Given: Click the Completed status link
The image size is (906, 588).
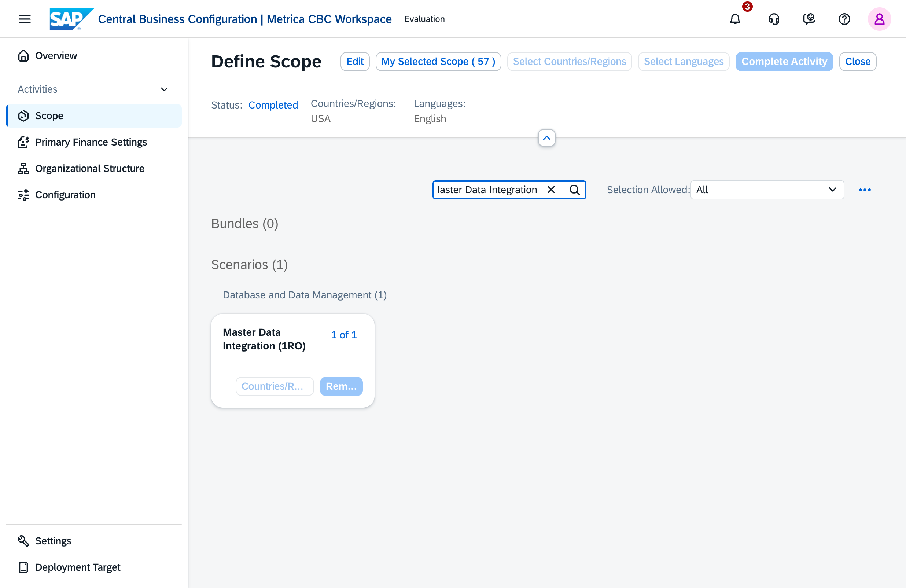Looking at the screenshot, I should tap(273, 105).
